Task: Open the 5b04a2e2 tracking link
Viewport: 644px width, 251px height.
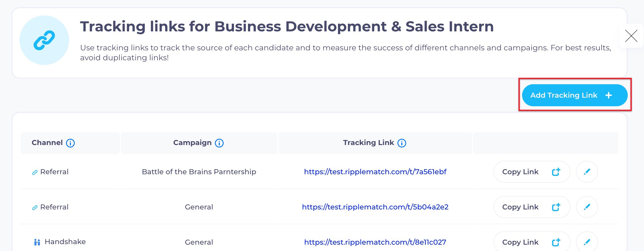Action: tap(375, 207)
